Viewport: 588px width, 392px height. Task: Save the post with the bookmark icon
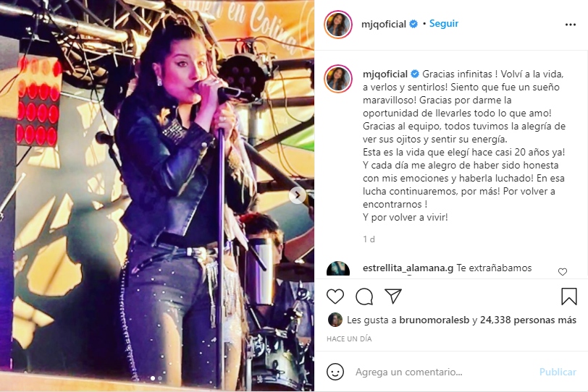569,296
